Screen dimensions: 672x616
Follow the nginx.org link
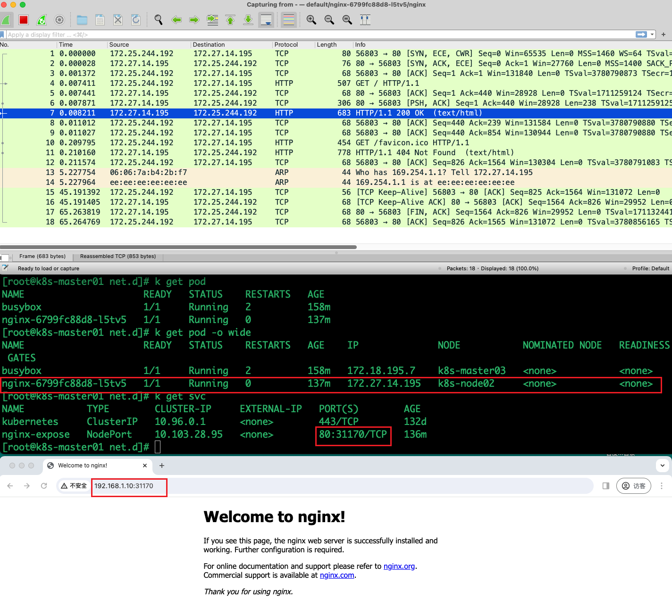(399, 566)
